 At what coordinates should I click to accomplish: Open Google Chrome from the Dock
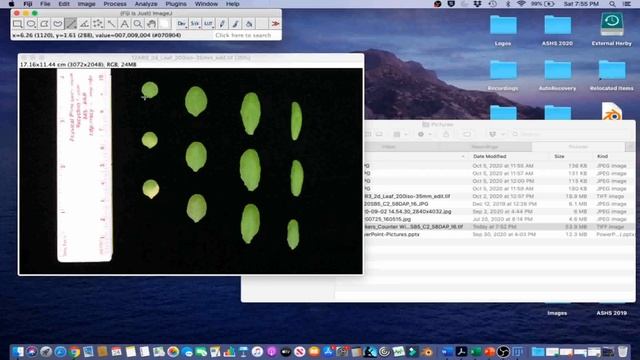[x=74, y=351]
